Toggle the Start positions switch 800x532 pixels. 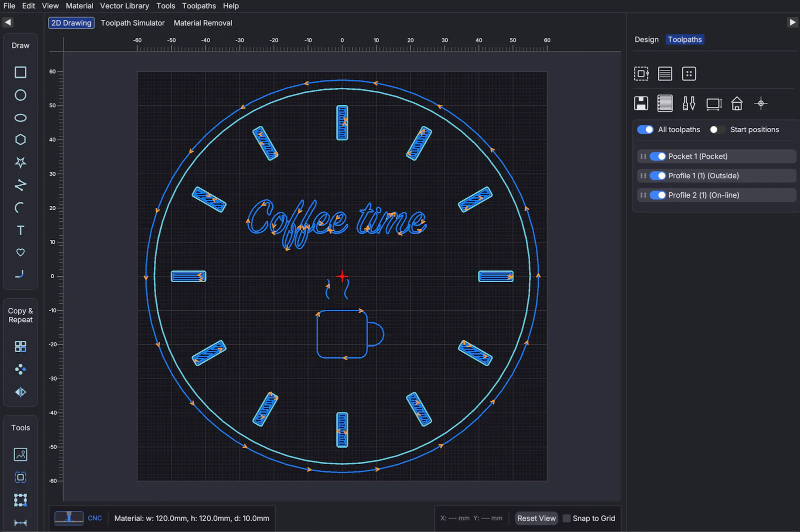click(x=717, y=129)
